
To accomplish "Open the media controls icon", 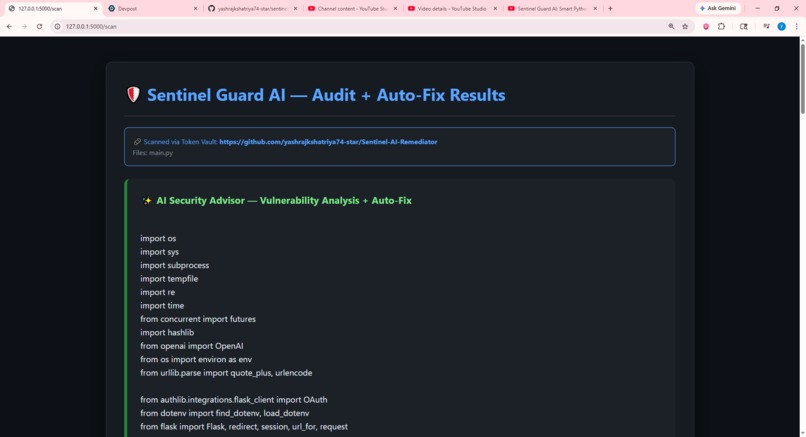I will [x=766, y=26].
